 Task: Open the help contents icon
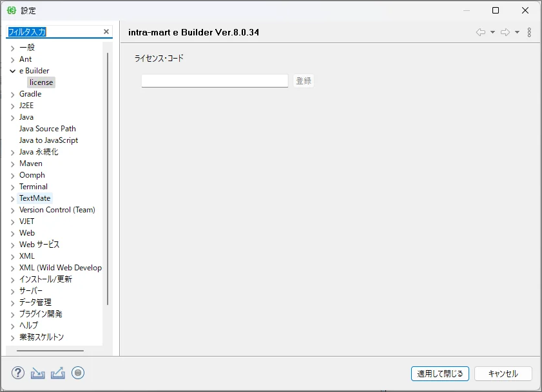click(18, 373)
